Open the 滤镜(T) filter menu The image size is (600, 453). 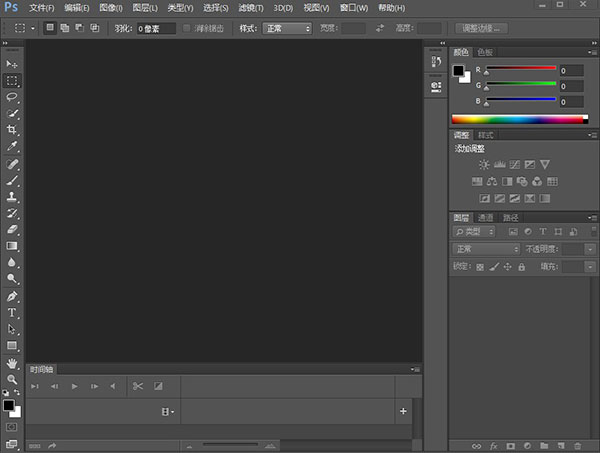(x=249, y=8)
